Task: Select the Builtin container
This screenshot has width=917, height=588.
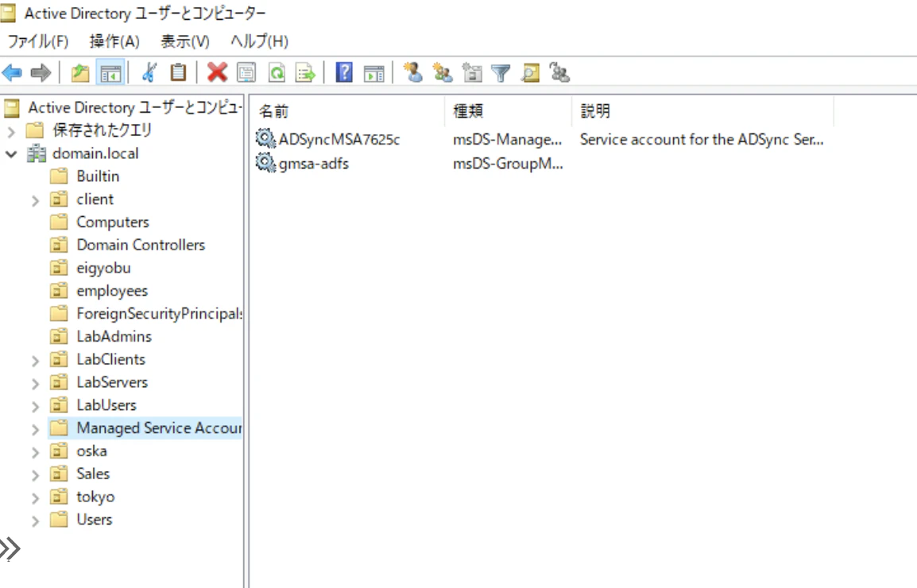Action: (x=98, y=176)
